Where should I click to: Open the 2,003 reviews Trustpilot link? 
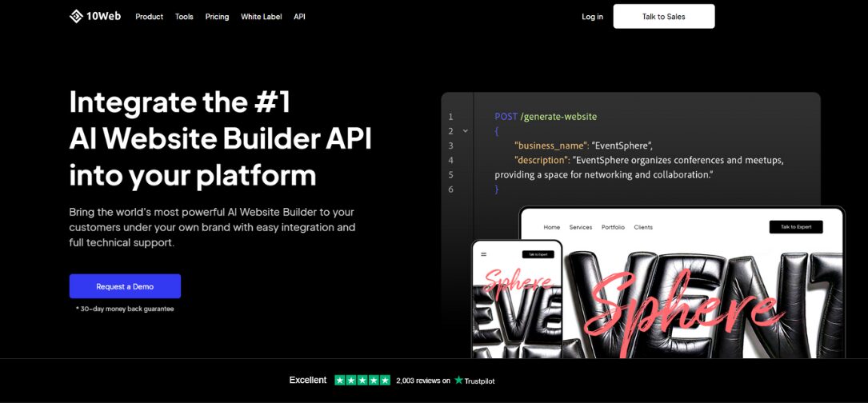[x=423, y=381]
